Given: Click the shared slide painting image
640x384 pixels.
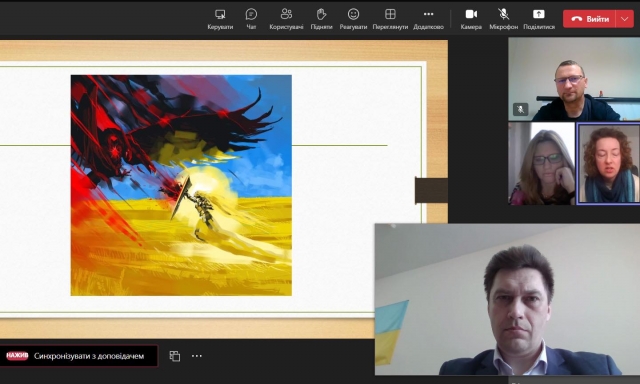Looking at the screenshot, I should tap(181, 185).
